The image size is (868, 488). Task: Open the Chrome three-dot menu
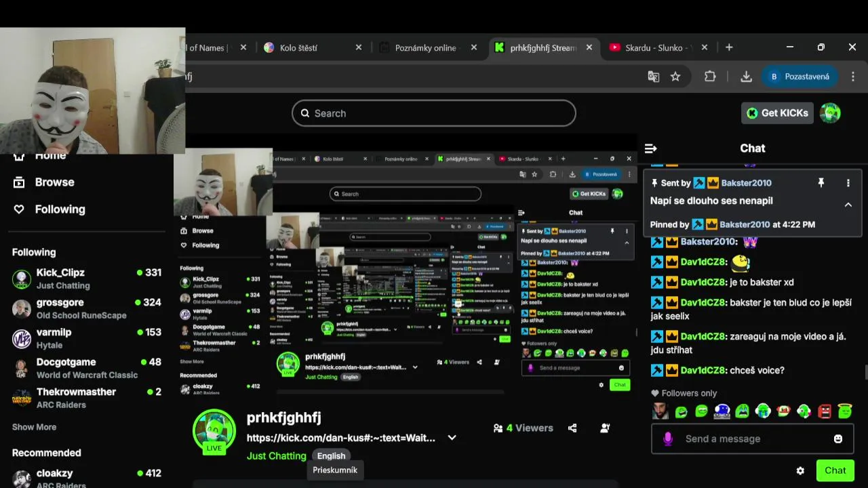pos(853,77)
